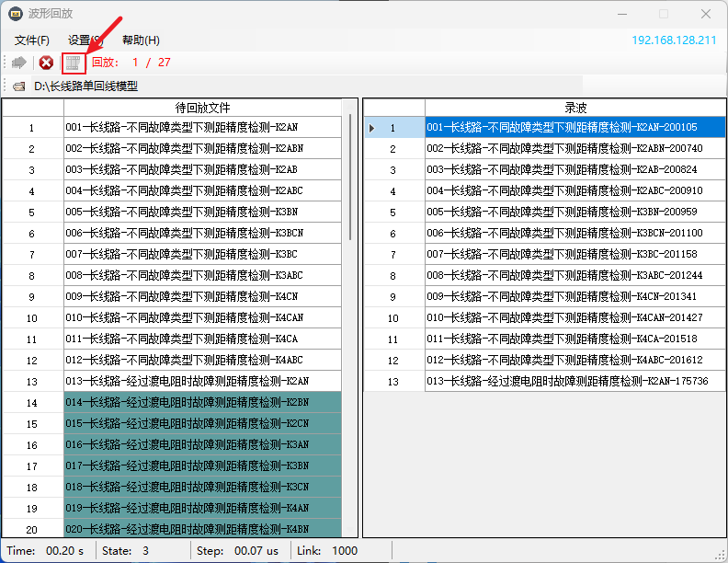Click the 录波 column header
This screenshot has width=728, height=563.
(574, 109)
